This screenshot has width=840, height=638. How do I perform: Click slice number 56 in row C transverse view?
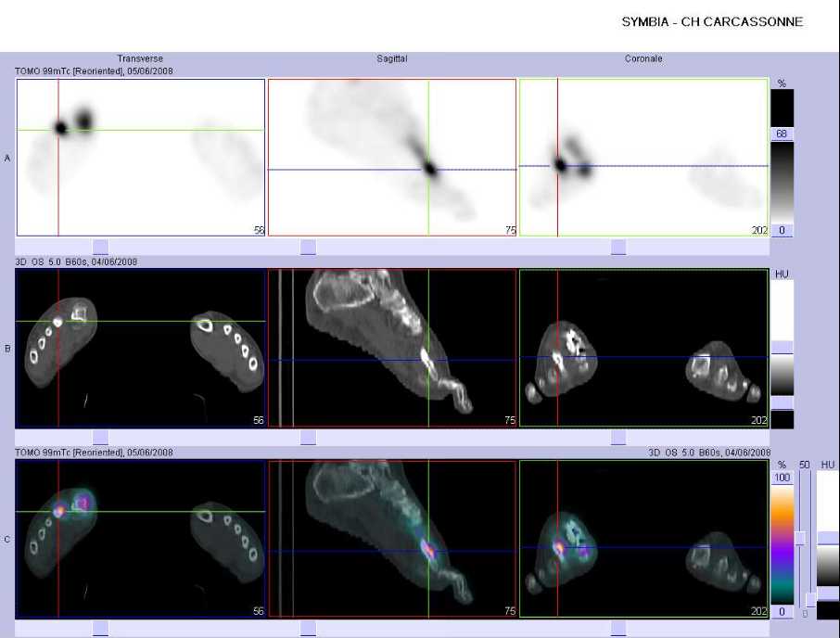[x=259, y=611]
